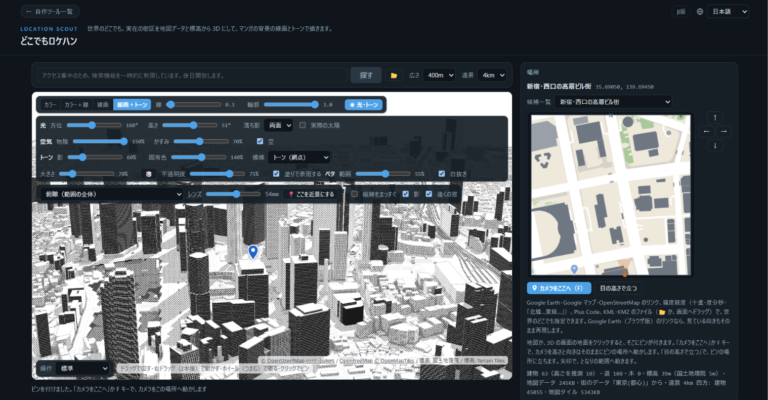The image size is (768, 400).
Task: Adjust the 大きさ tone size slider
Action: [x=87, y=174]
